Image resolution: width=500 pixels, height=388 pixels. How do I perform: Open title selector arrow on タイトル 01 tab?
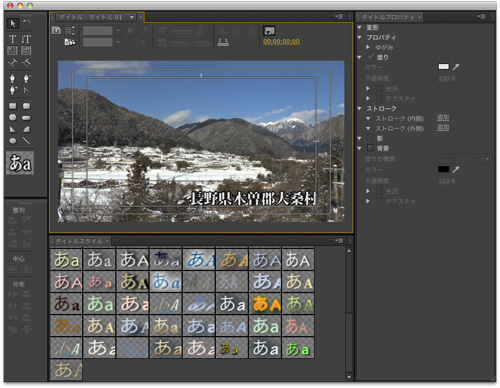pos(132,17)
